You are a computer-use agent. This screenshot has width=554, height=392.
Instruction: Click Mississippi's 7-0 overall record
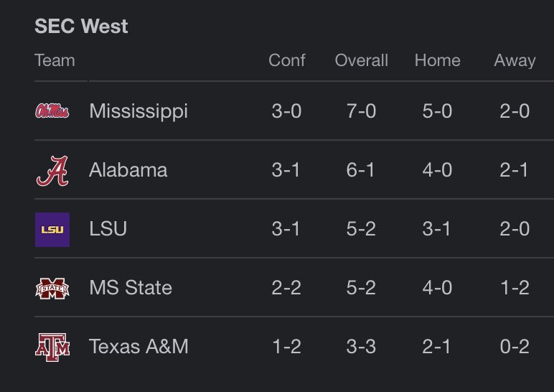pyautogui.click(x=361, y=111)
